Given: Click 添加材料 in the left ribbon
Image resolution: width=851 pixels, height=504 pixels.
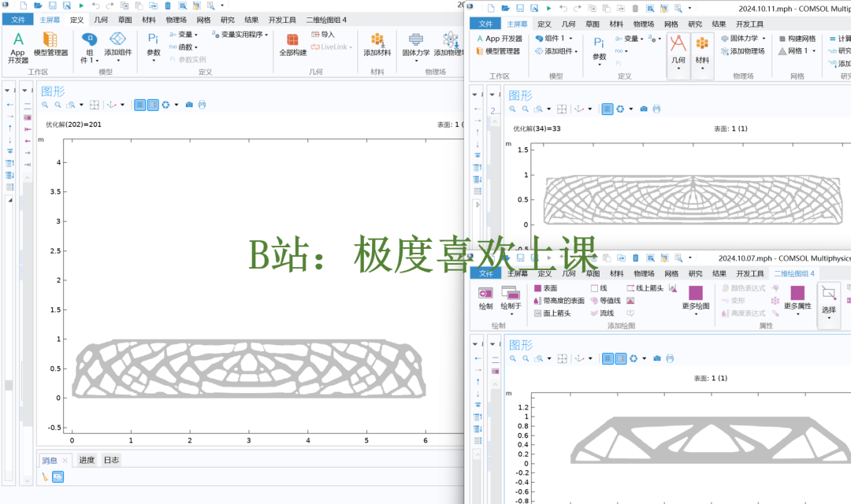Looking at the screenshot, I should click(x=377, y=45).
